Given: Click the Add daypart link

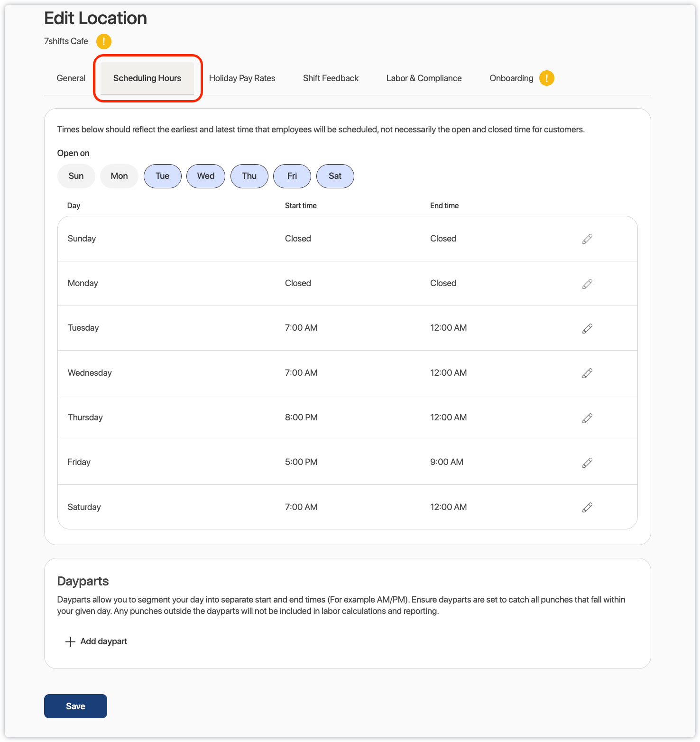Looking at the screenshot, I should tap(104, 641).
